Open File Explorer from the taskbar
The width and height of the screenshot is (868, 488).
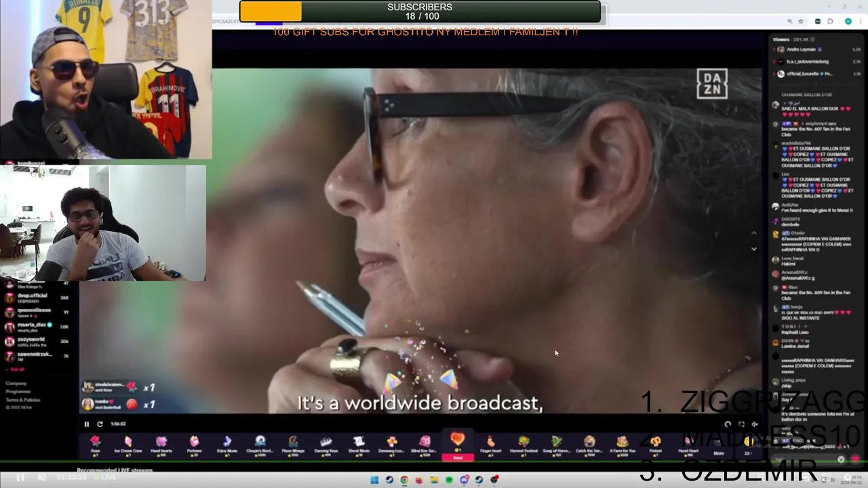click(434, 480)
